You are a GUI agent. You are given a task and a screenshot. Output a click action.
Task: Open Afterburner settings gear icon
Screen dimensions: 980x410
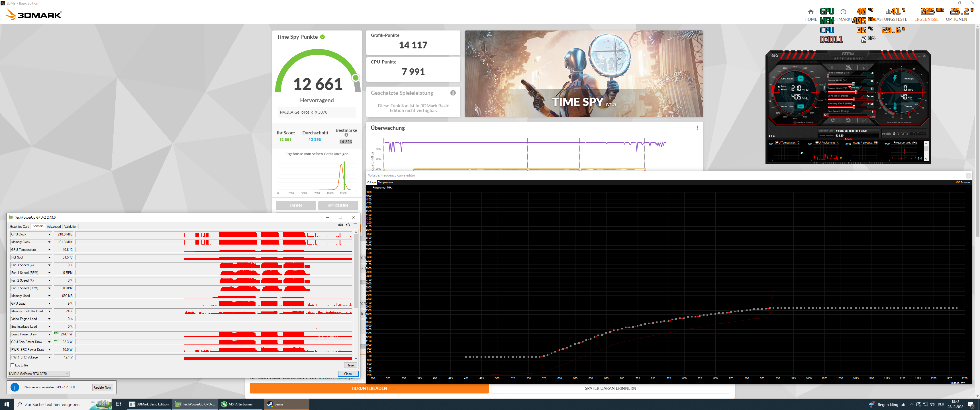tap(833, 120)
